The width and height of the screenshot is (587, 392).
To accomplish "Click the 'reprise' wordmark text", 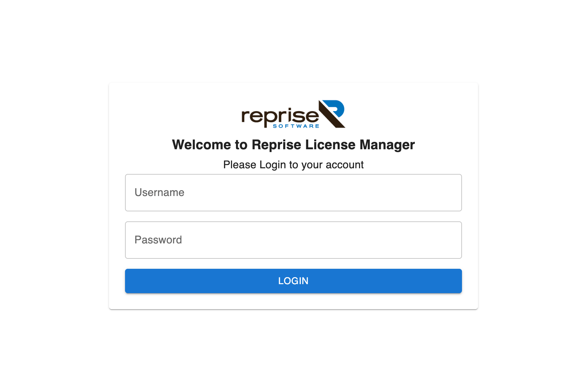I will pos(280,117).
